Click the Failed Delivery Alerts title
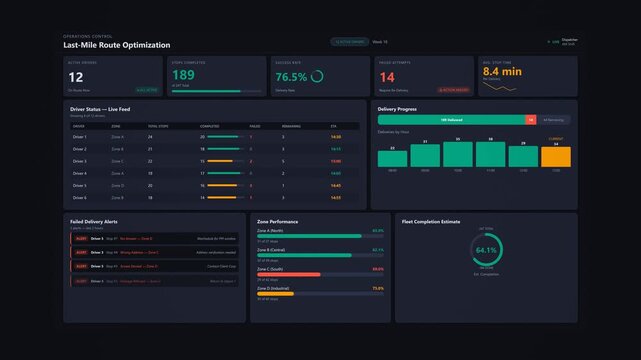Image resolution: width=641 pixels, height=360 pixels. [x=94, y=221]
